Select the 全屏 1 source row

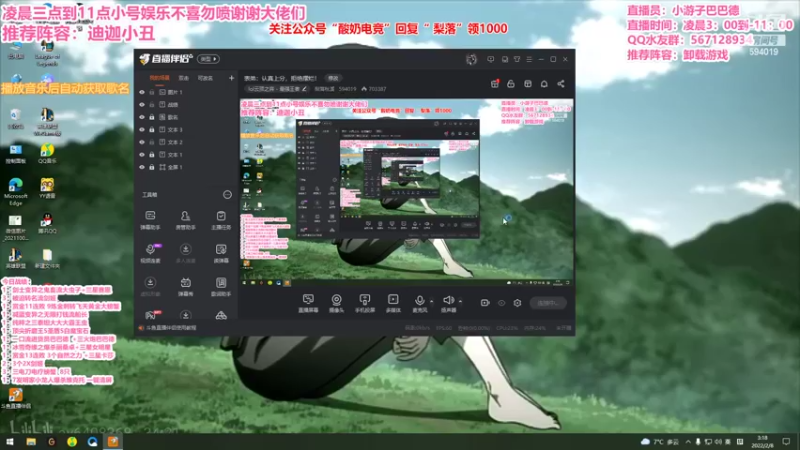(x=186, y=167)
